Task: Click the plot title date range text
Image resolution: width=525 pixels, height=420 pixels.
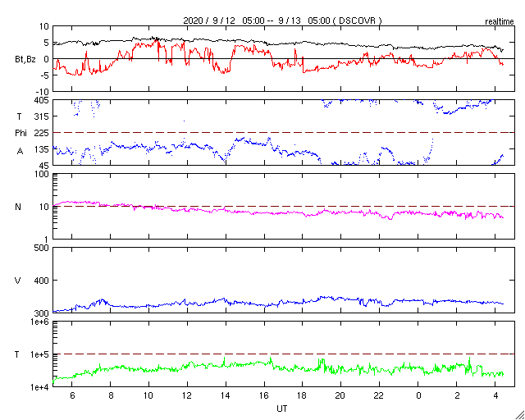Action: (x=282, y=21)
